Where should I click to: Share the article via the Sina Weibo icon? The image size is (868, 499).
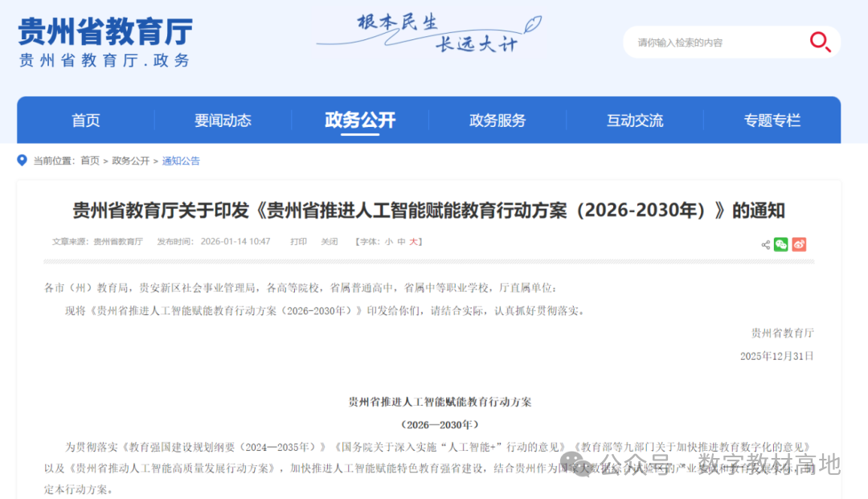[x=798, y=243]
